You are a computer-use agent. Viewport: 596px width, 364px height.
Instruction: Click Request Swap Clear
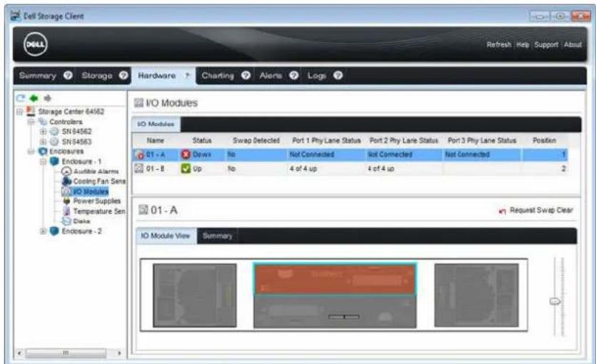pyautogui.click(x=541, y=210)
